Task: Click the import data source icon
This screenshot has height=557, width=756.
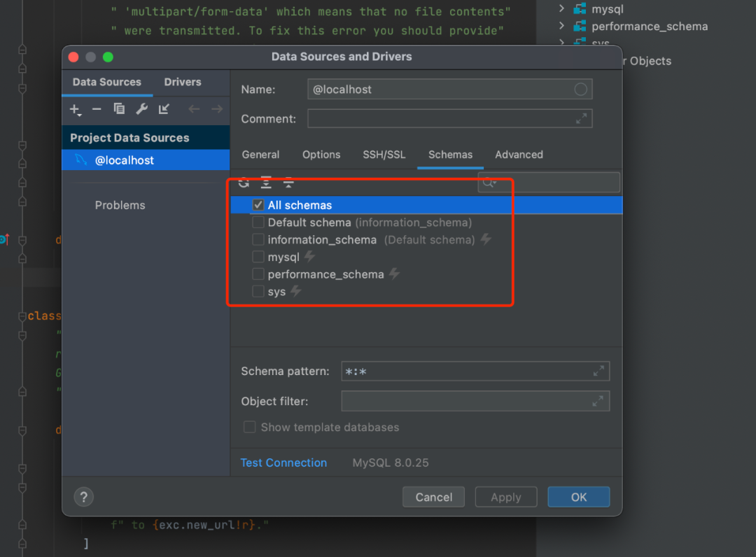Action: point(164,109)
